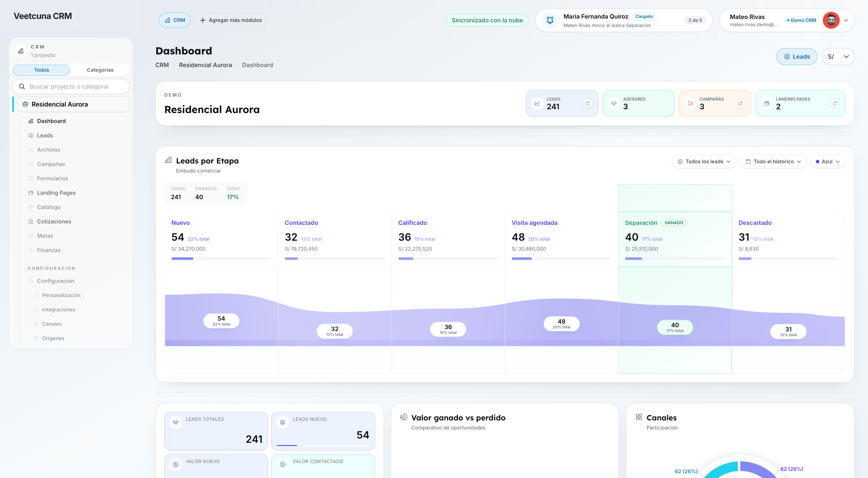Click the 2 de 5 notification counter
This screenshot has height=478, width=868.
coord(695,20)
